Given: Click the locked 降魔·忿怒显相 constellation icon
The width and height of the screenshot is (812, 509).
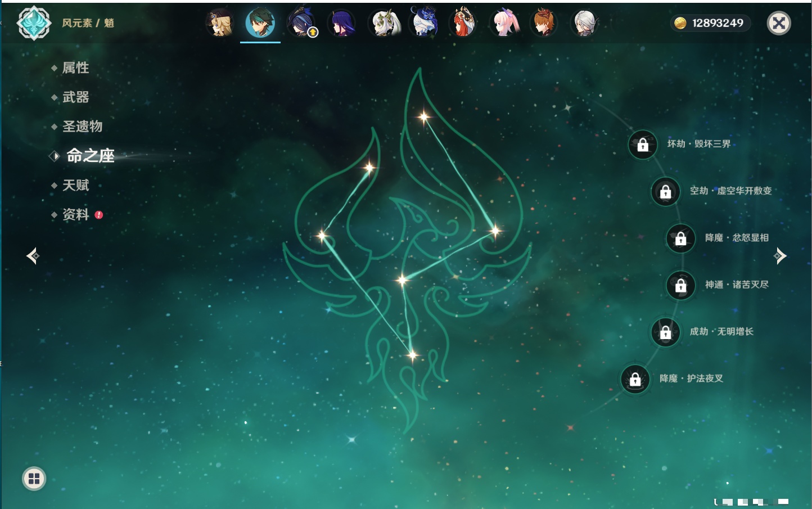Looking at the screenshot, I should pos(680,238).
